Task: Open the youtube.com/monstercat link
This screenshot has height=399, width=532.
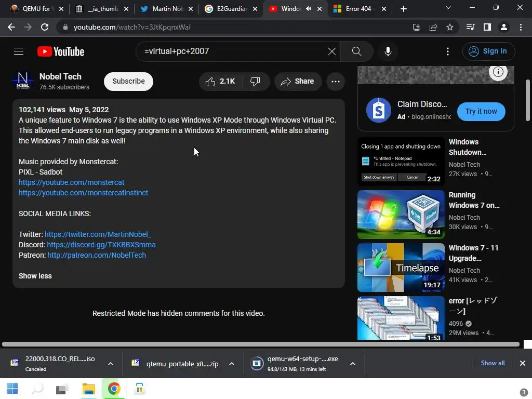Action: pos(72,182)
